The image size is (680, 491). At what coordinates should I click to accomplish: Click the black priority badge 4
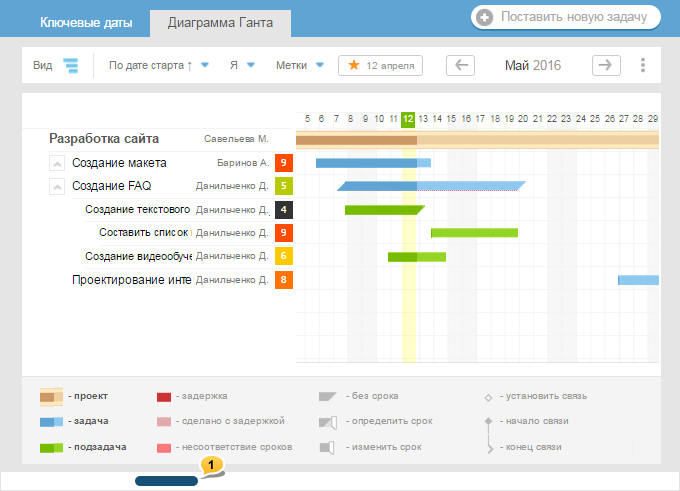284,210
